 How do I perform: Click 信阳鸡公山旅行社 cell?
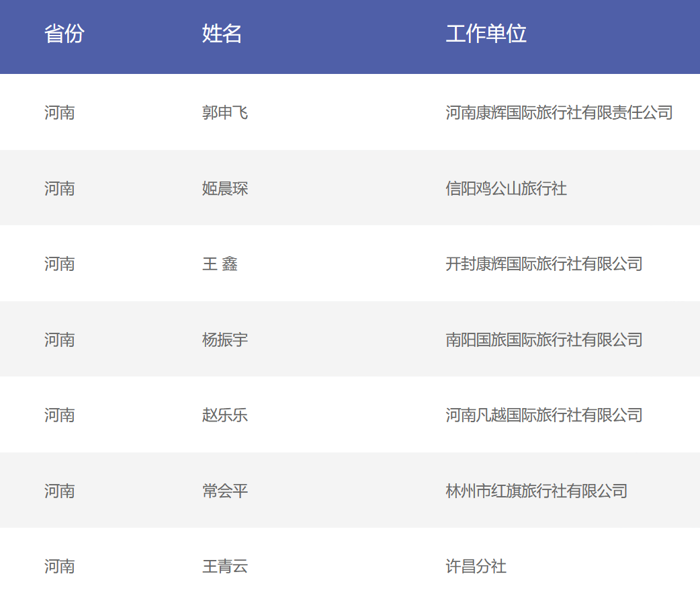[507, 188]
